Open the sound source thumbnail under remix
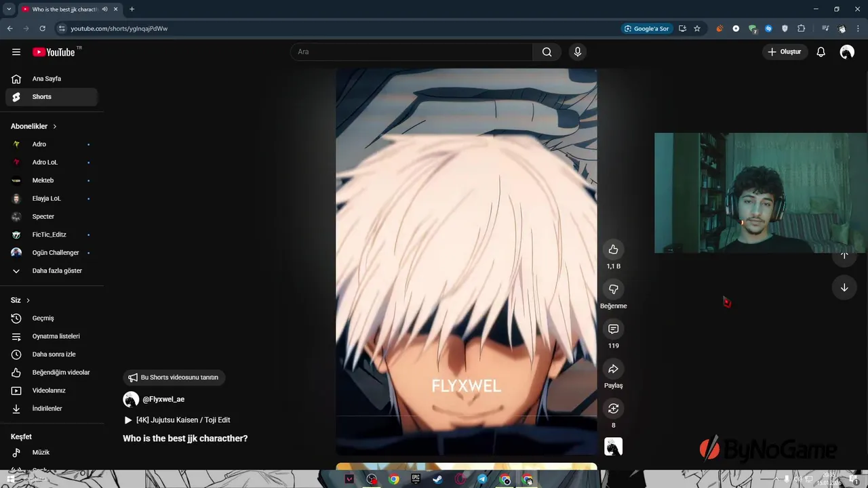 point(613,447)
